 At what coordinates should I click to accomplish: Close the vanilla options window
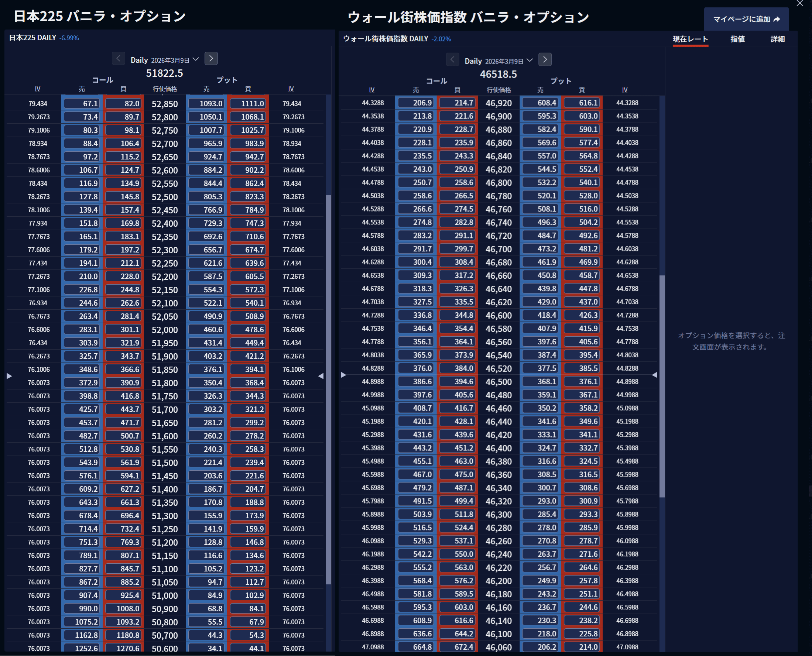click(x=799, y=4)
